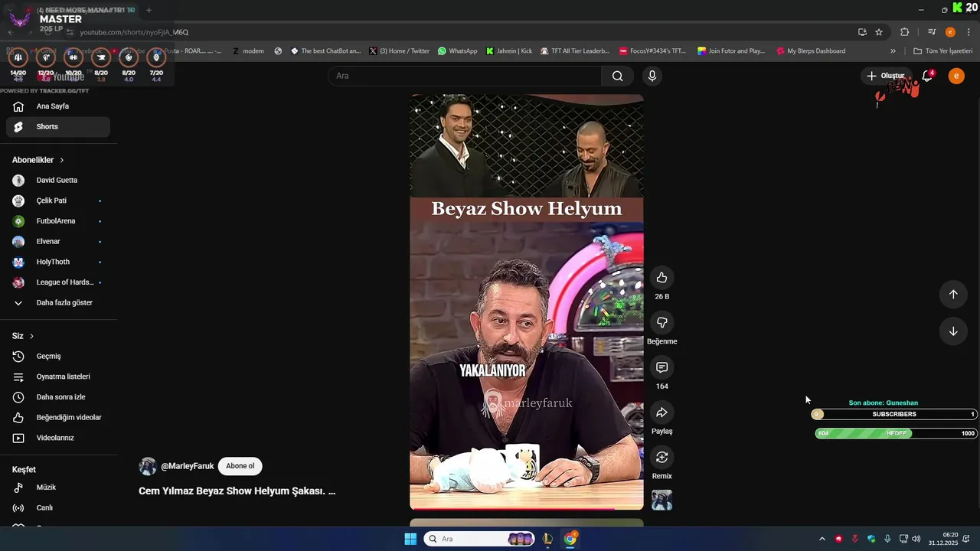Open League of Hards... channel
The height and width of the screenshot is (551, 980).
[58, 282]
